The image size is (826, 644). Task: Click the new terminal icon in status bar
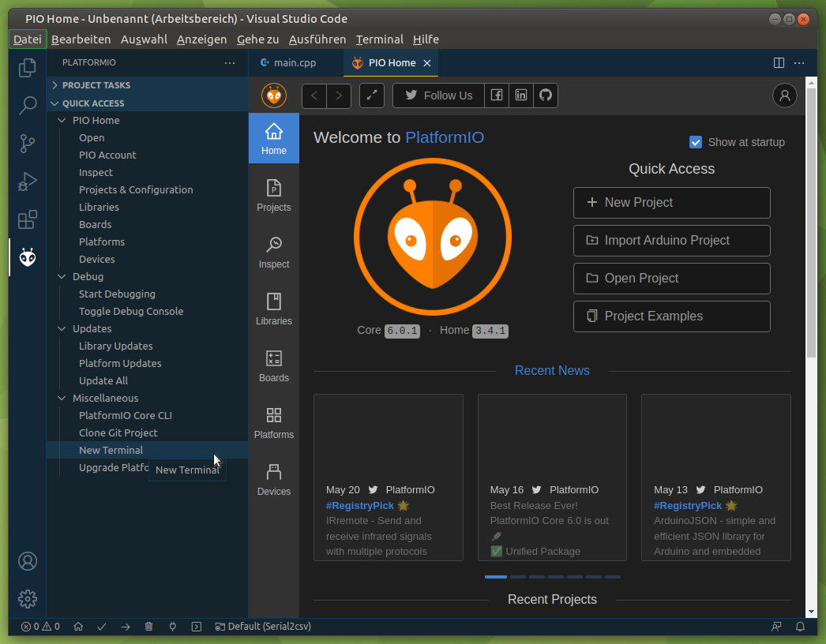[197, 627]
